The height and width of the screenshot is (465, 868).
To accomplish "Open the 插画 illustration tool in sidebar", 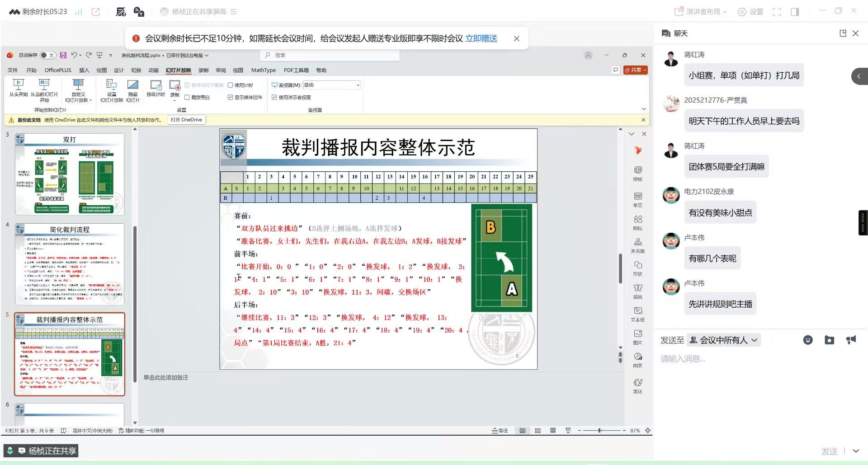I will click(638, 291).
